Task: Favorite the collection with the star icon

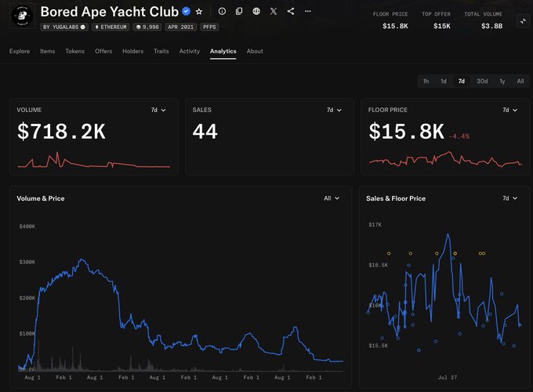Action: point(199,12)
